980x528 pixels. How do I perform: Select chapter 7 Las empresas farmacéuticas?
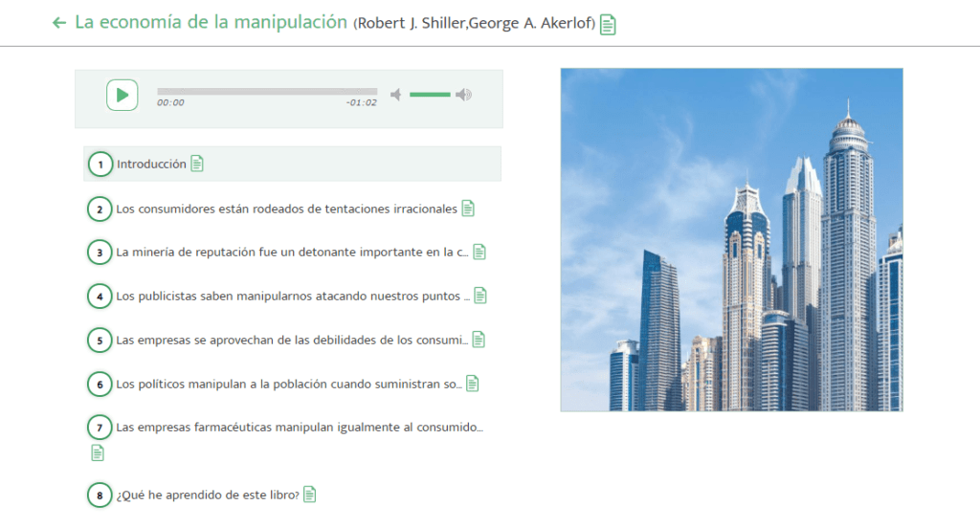[300, 428]
